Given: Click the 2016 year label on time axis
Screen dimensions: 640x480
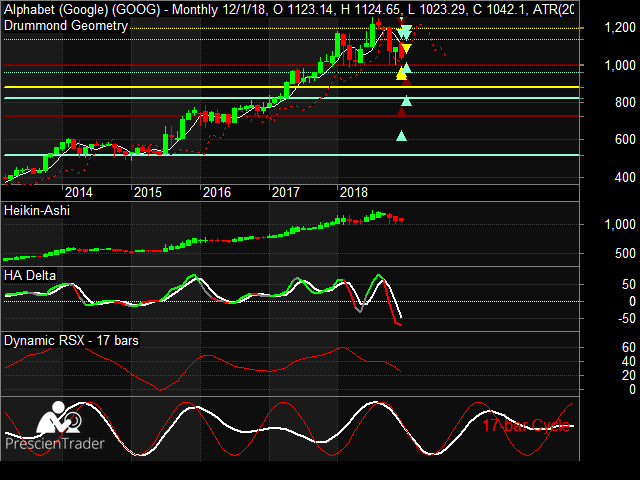Looking at the screenshot, I should click(217, 192).
